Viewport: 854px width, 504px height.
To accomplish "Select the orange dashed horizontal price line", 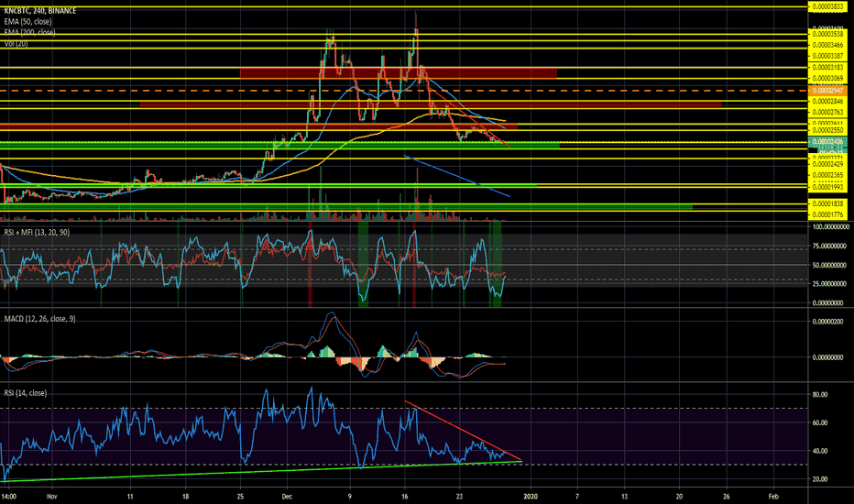I will click(403, 91).
